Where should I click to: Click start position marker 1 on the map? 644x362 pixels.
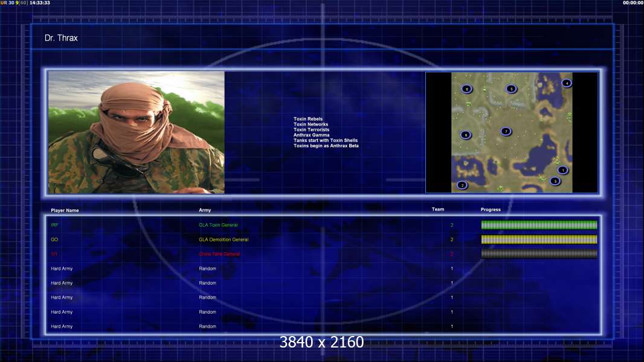tap(562, 170)
